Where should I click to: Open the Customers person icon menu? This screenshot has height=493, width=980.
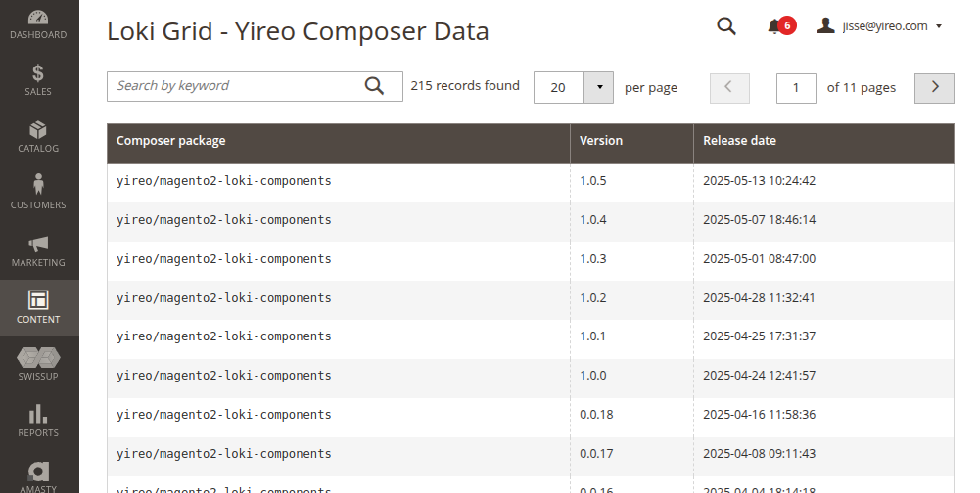coord(38,187)
